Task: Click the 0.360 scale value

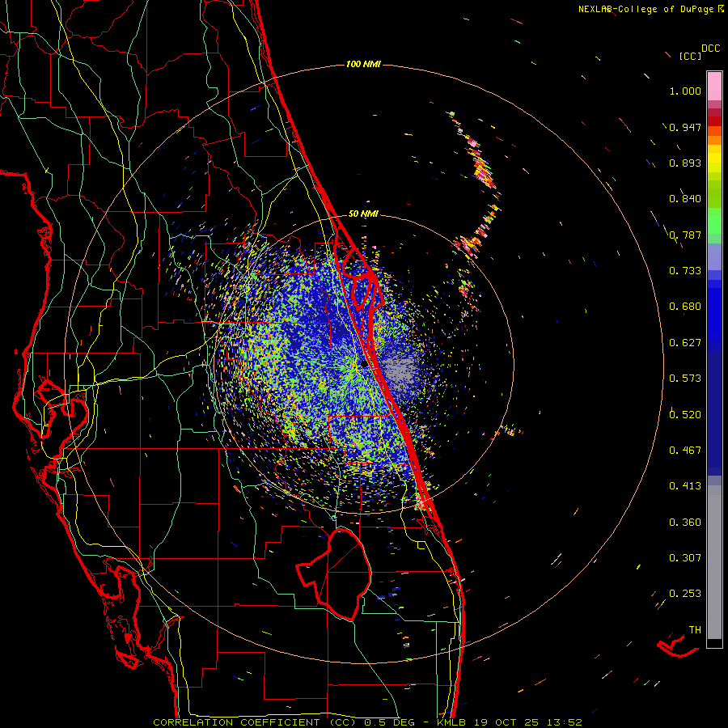Action: pyautogui.click(x=685, y=523)
